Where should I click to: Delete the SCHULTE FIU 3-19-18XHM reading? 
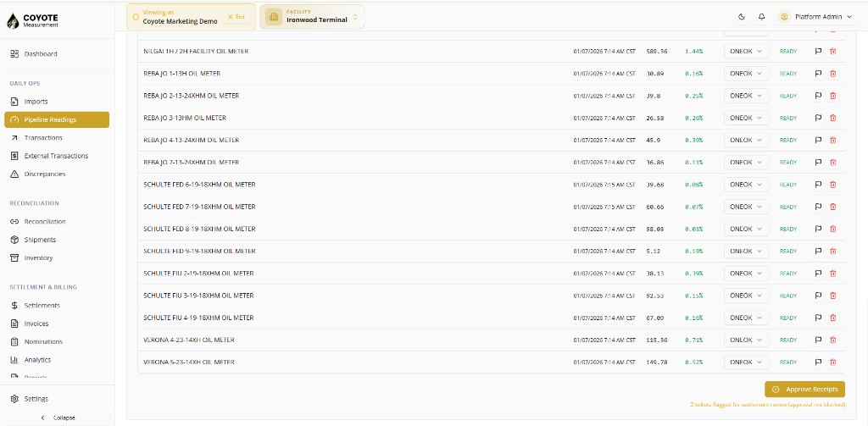coord(832,296)
